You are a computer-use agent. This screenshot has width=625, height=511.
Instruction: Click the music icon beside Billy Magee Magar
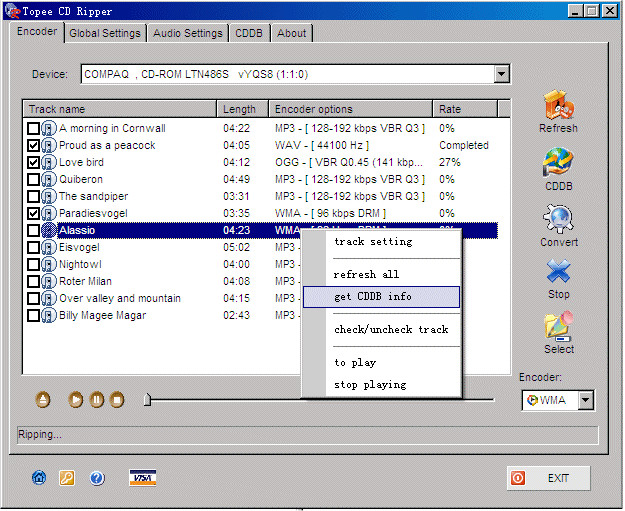pos(49,316)
